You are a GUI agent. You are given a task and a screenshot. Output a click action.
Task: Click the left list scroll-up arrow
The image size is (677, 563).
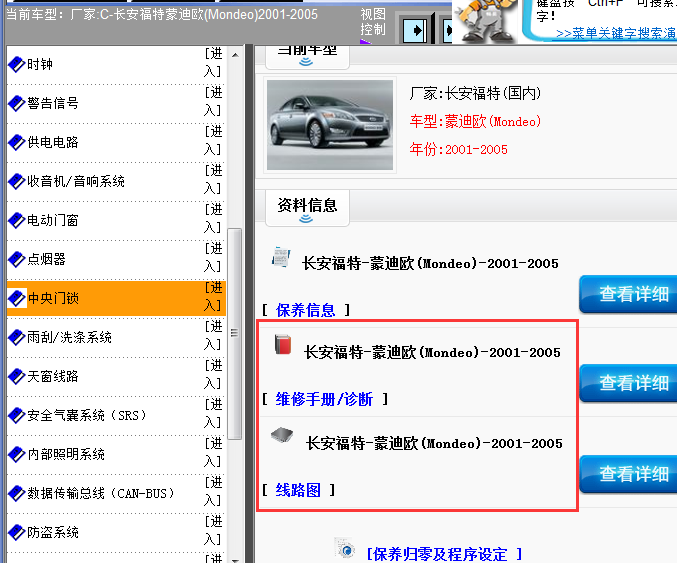[x=235, y=55]
